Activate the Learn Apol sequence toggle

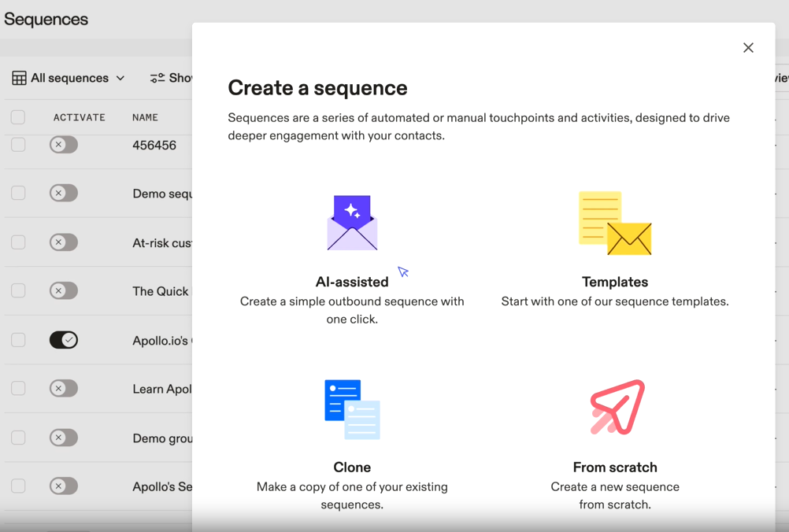(x=64, y=388)
